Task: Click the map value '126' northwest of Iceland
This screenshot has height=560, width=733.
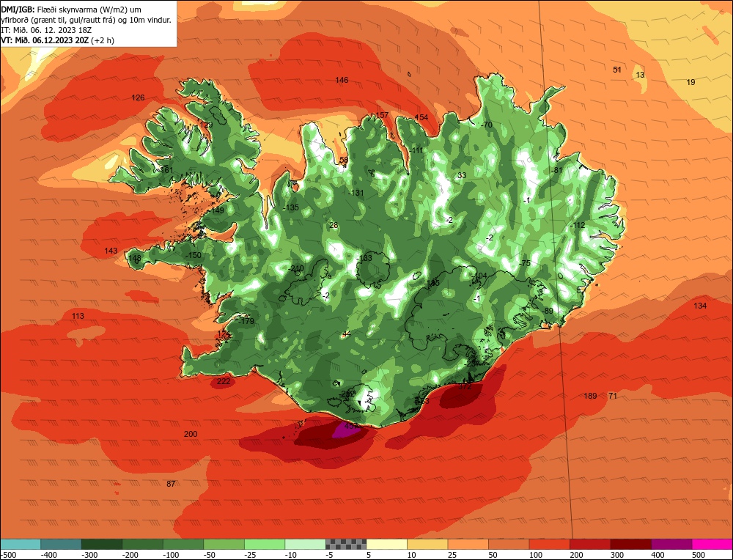Action: (x=138, y=97)
